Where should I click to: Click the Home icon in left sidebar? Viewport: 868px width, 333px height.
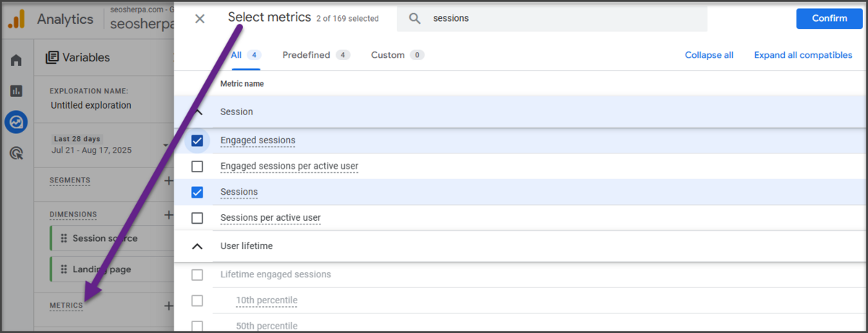click(x=16, y=60)
